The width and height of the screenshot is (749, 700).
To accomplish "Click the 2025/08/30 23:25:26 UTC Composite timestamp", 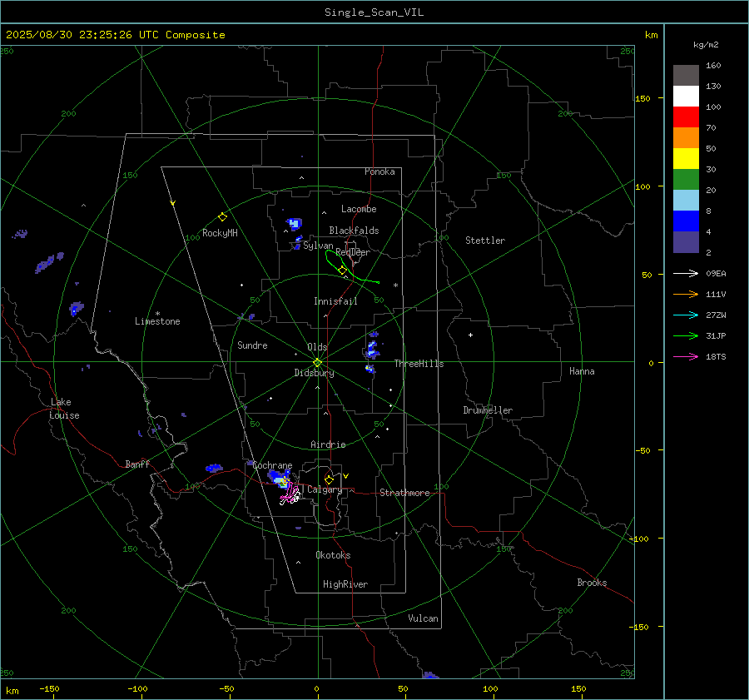I will click(115, 35).
